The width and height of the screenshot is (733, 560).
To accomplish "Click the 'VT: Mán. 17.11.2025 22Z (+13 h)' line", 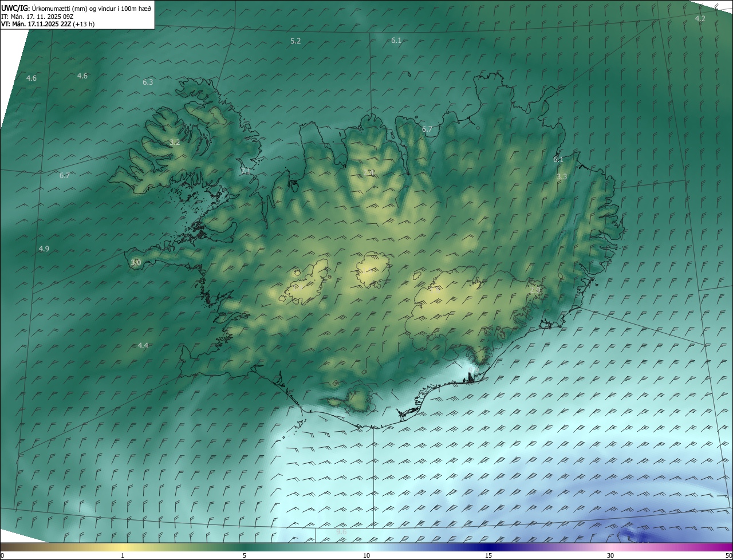I will [x=48, y=24].
